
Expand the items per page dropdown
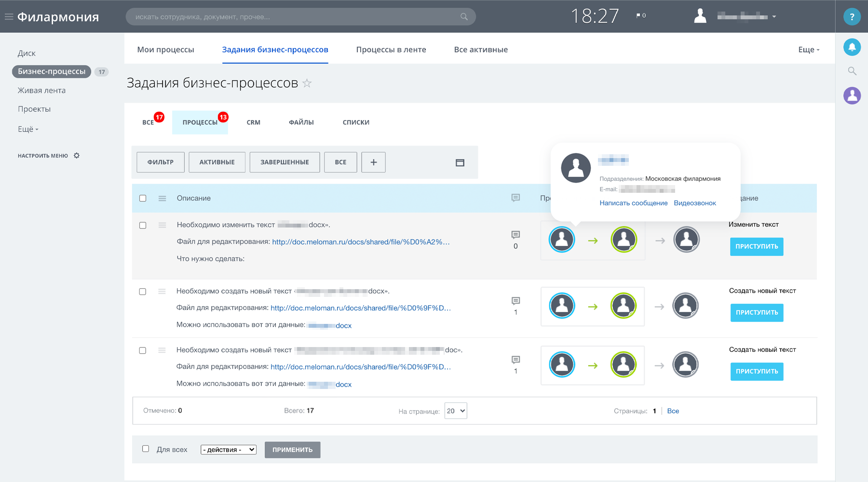click(455, 411)
